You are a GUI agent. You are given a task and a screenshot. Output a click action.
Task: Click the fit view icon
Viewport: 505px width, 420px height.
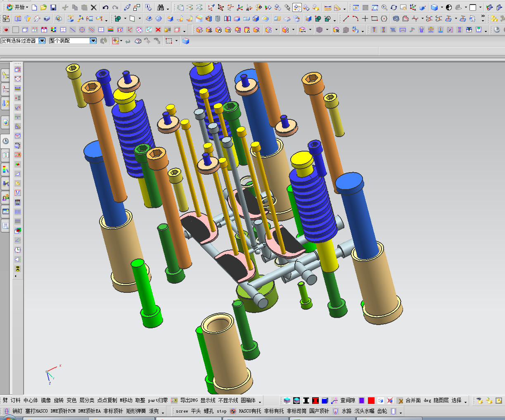click(356, 7)
